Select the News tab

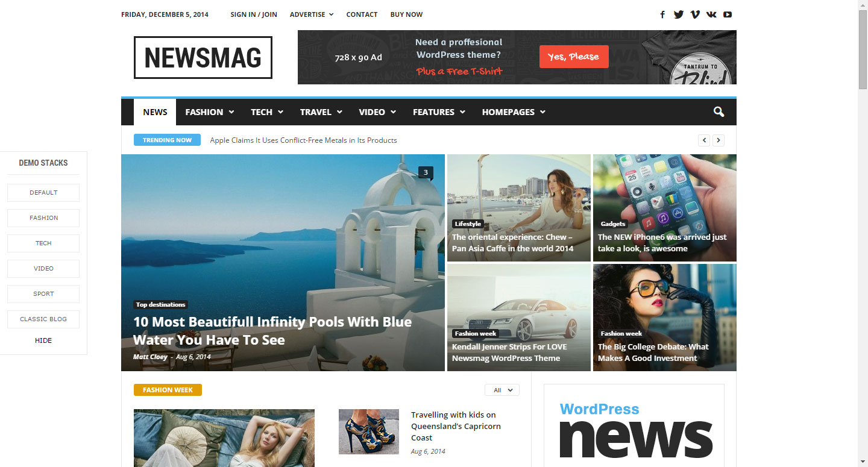click(x=155, y=112)
